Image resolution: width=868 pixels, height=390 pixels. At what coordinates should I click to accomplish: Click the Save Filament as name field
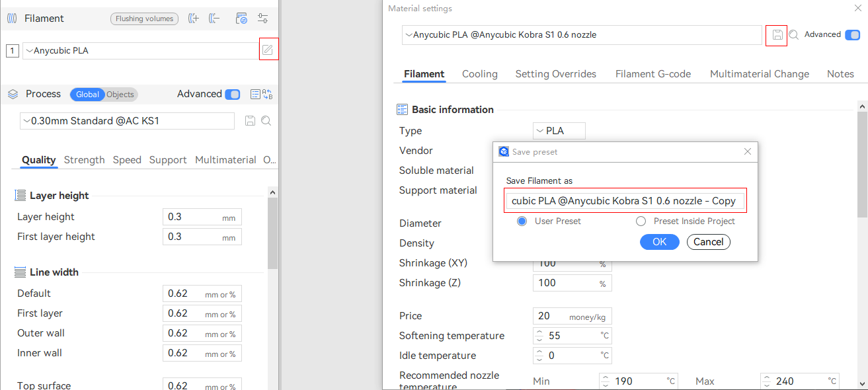coord(625,201)
